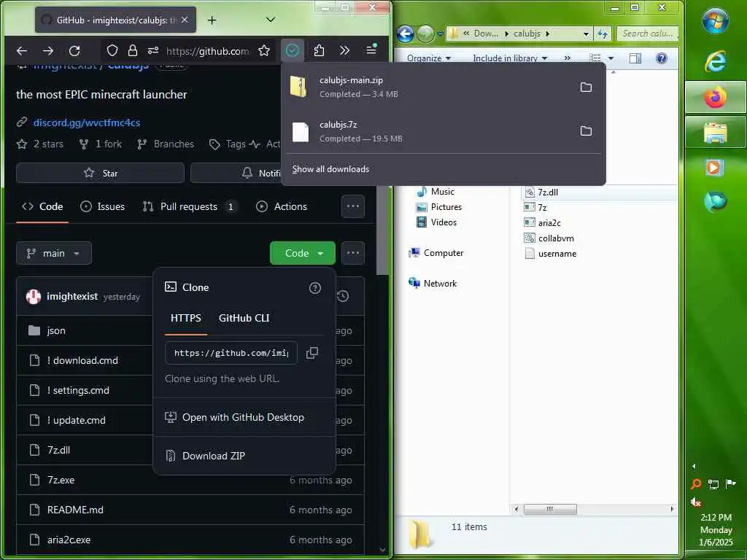747x560 pixels.
Task: Open the downloaded calubjs-main.zip entry
Action: coord(429,87)
